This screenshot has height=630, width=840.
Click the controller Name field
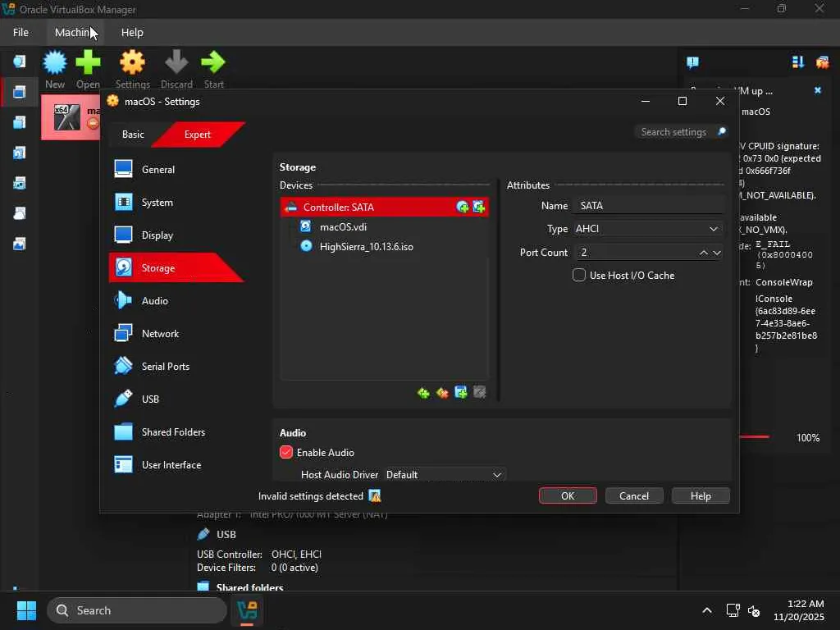point(647,206)
